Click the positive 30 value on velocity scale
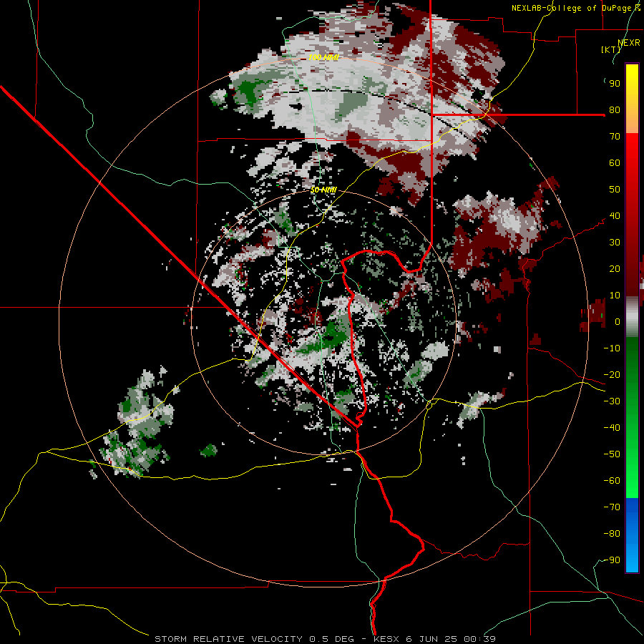Screen dimensions: 644x644 615,243
